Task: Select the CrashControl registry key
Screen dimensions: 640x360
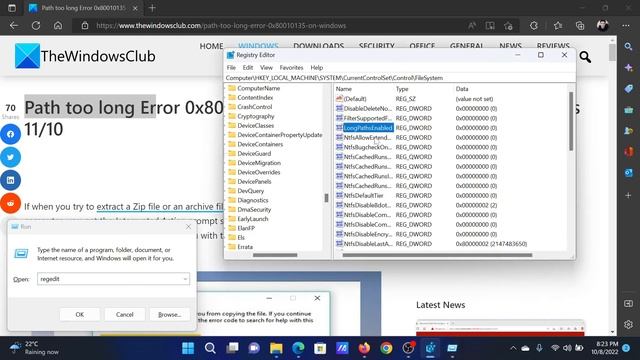Action: click(254, 107)
